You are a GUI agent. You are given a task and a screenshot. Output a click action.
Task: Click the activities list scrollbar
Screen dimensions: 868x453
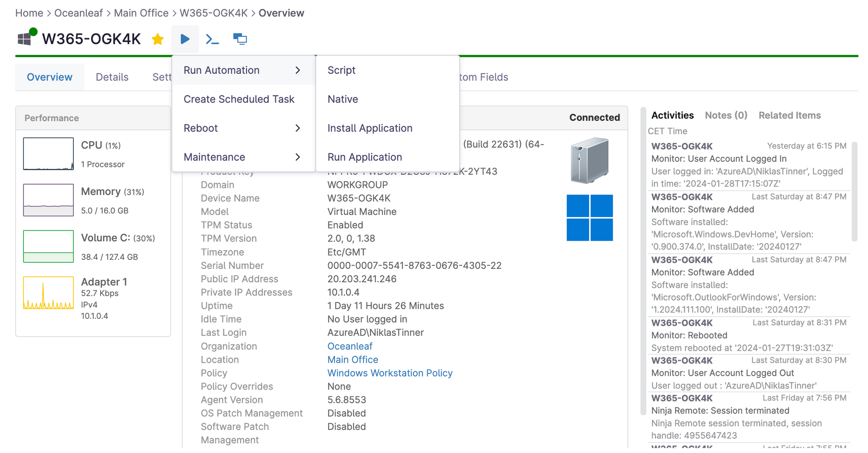point(855,191)
